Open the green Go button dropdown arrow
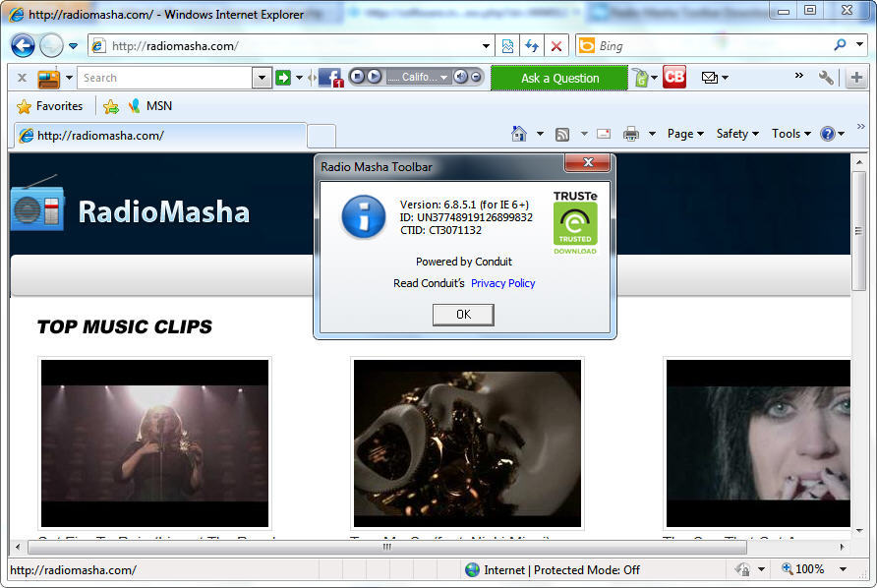This screenshot has height=588, width=877. [299, 78]
